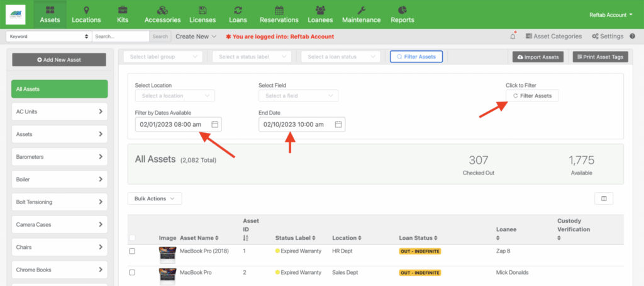
Task: Click Print Asset Tags button
Action: [601, 57]
